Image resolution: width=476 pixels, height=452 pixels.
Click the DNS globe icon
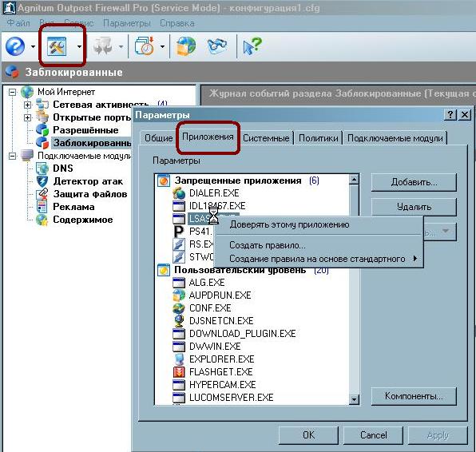[42, 169]
